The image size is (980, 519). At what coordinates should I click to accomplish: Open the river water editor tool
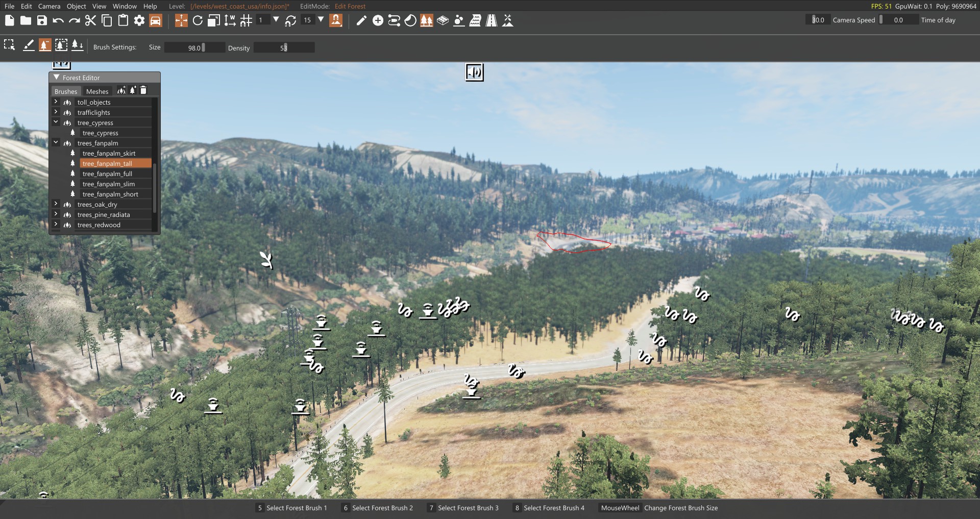[x=475, y=20]
